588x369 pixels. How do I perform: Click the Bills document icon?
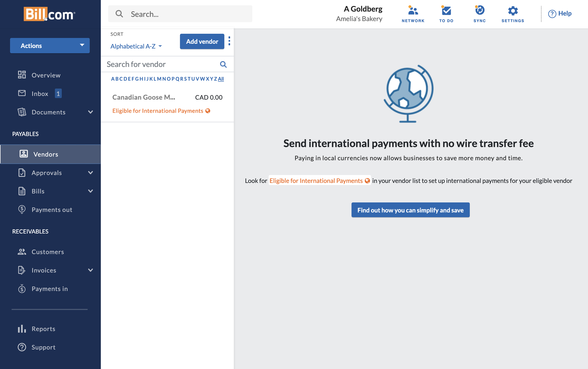(22, 191)
